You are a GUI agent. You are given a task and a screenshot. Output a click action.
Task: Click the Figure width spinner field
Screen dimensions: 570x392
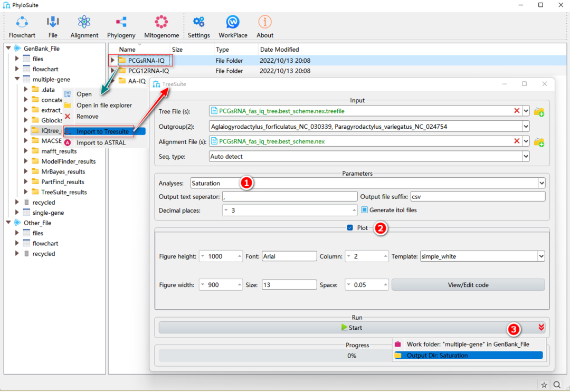[221, 285]
